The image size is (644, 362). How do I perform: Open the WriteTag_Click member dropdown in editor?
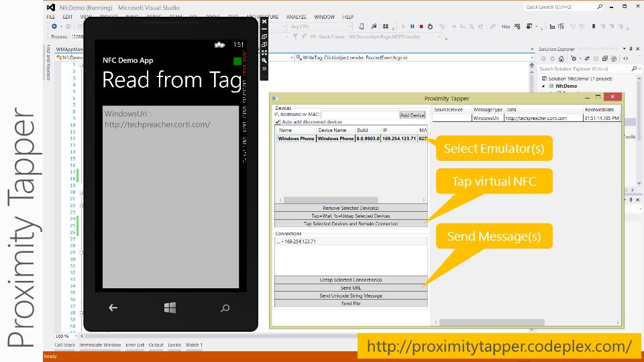click(x=532, y=58)
